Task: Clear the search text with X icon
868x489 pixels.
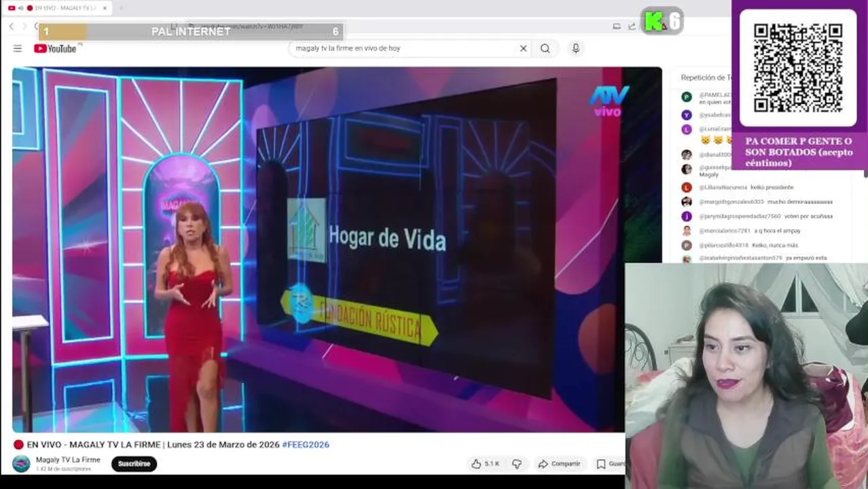Action: tap(523, 48)
